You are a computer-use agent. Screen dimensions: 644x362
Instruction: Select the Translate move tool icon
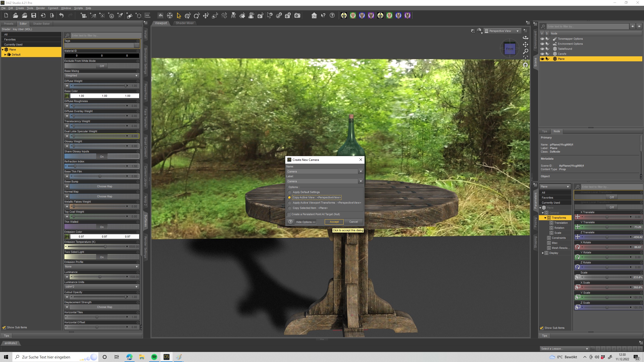click(206, 16)
